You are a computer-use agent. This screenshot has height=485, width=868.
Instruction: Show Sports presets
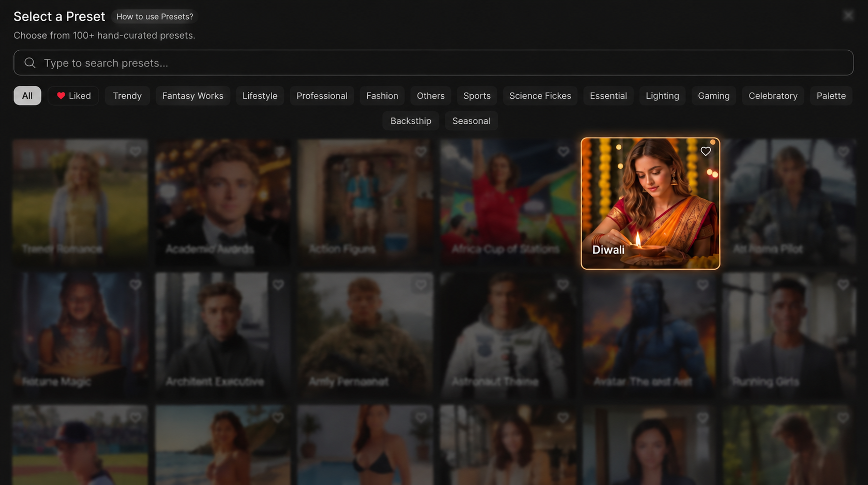(x=477, y=96)
